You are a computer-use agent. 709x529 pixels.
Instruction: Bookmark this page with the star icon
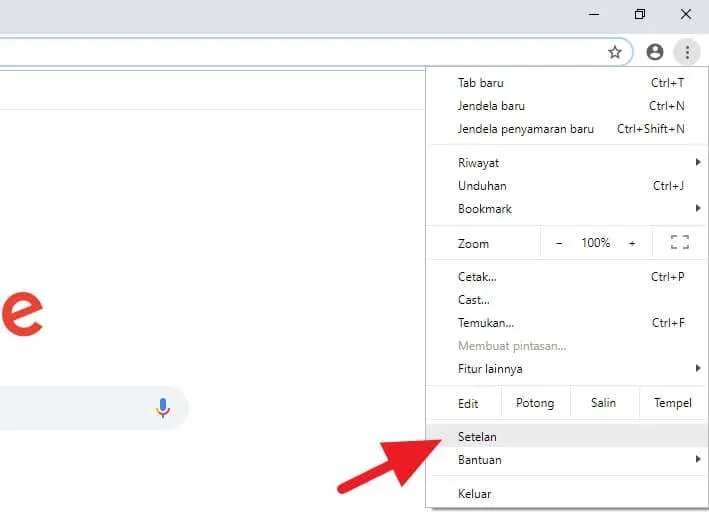coord(614,52)
